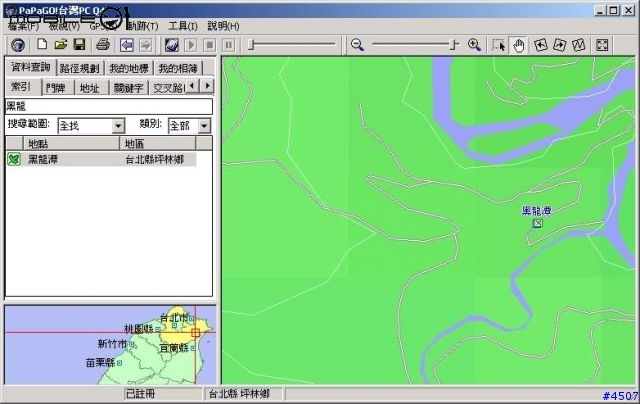The height and width of the screenshot is (404, 640).
Task: Print the map with the printer icon
Action: [x=103, y=44]
